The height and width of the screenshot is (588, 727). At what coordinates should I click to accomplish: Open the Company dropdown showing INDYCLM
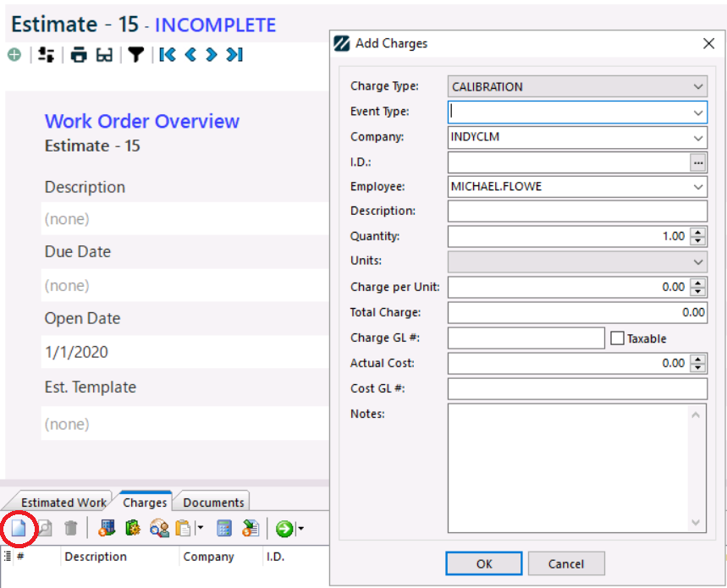coord(697,137)
